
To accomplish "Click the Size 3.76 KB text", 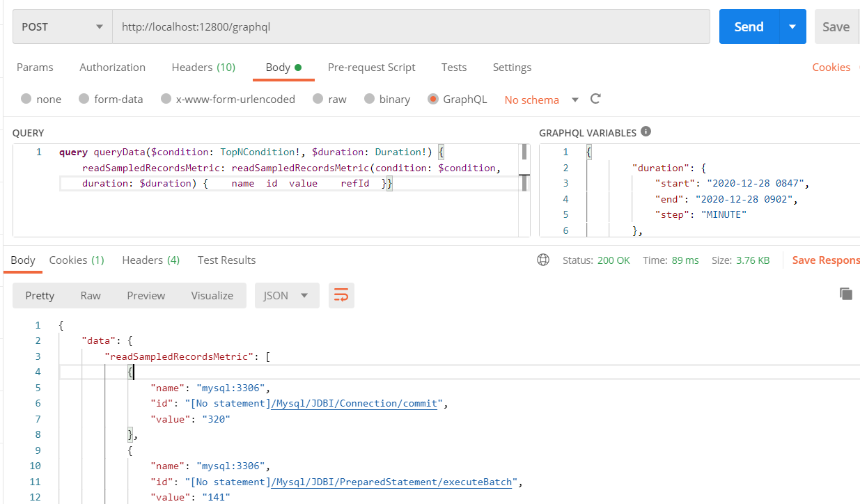I will click(740, 260).
